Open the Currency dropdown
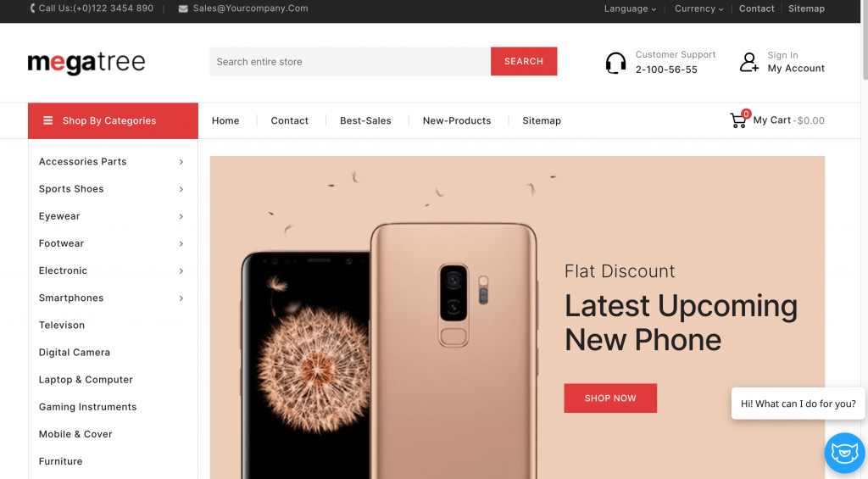Image resolution: width=868 pixels, height=479 pixels. click(698, 8)
